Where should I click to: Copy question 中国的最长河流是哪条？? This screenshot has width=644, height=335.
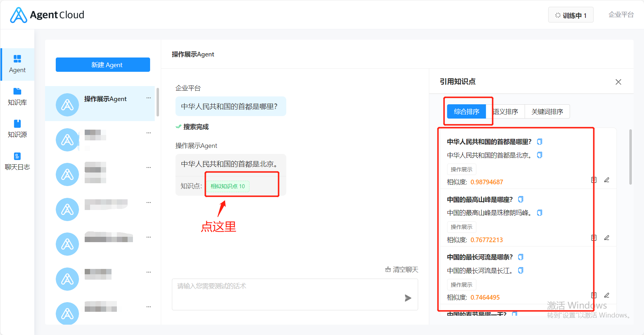coord(521,257)
